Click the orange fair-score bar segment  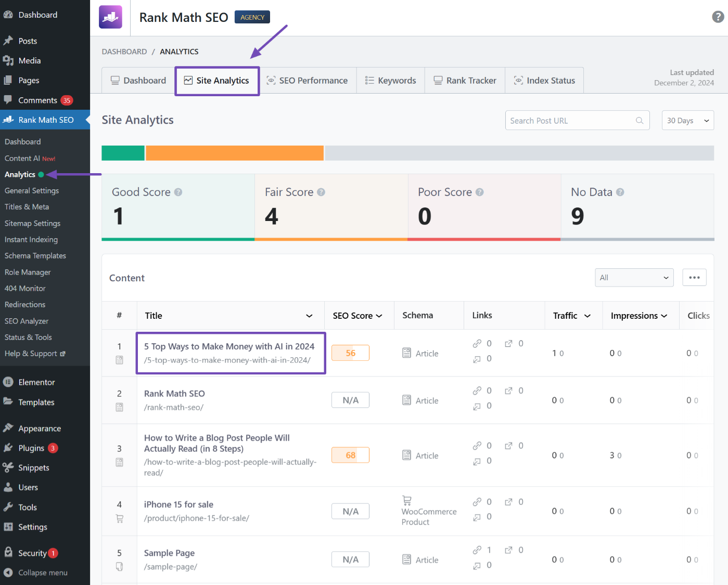point(235,153)
